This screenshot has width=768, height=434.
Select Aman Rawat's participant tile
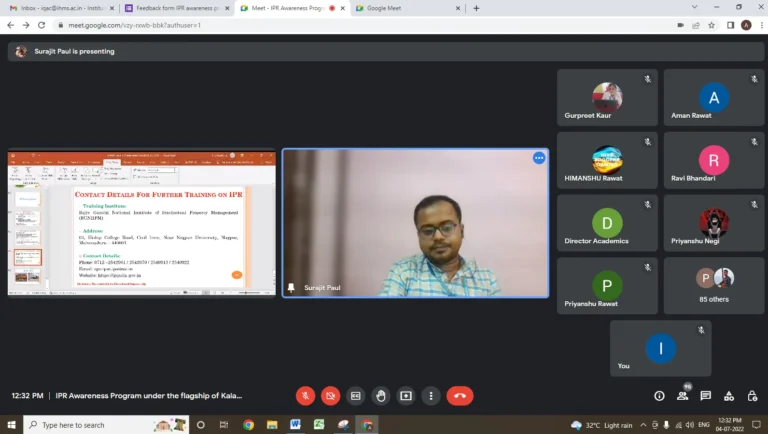click(714, 97)
